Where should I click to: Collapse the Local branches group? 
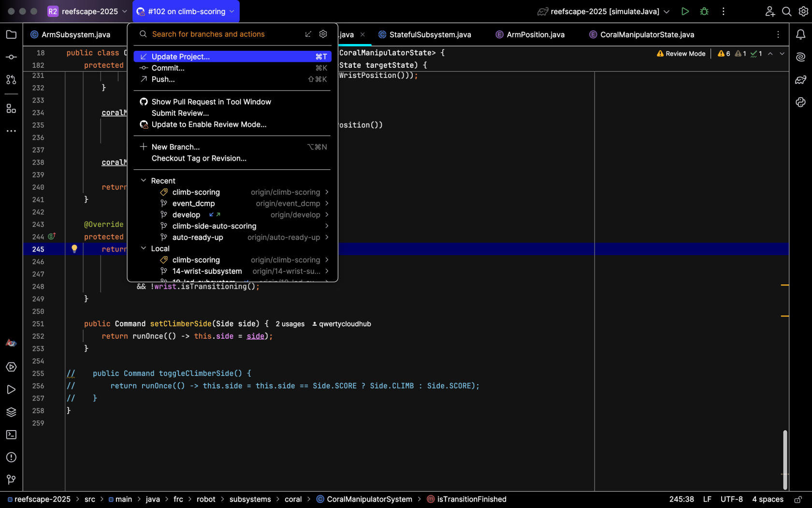point(144,248)
